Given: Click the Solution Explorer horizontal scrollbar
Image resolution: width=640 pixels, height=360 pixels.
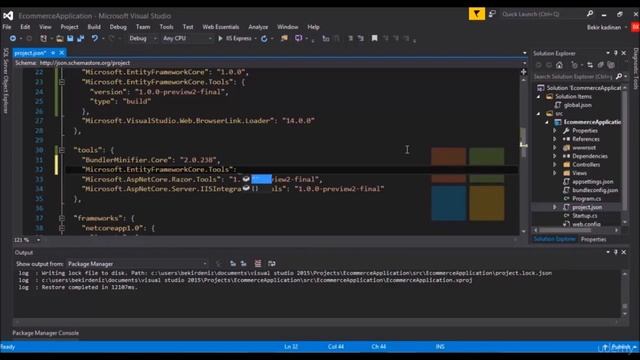Looking at the screenshot, I should [x=576, y=230].
